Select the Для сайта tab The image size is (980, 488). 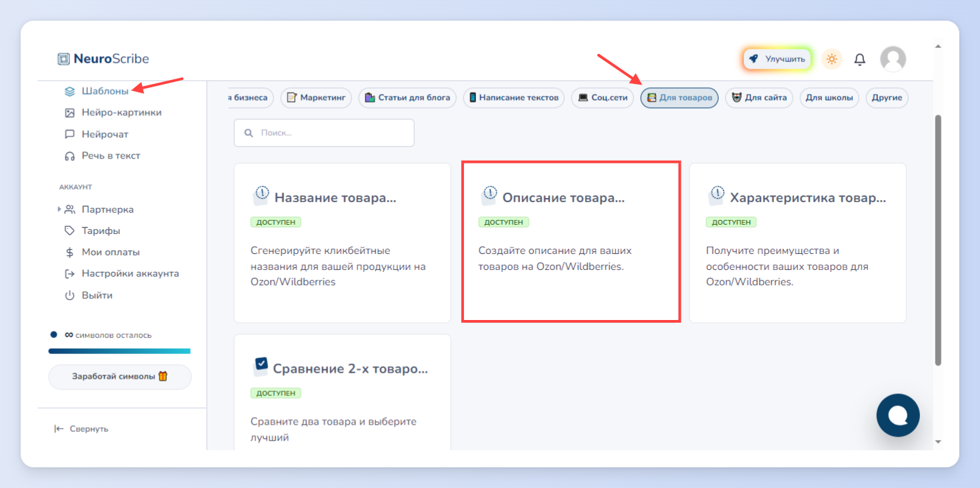[x=759, y=98]
